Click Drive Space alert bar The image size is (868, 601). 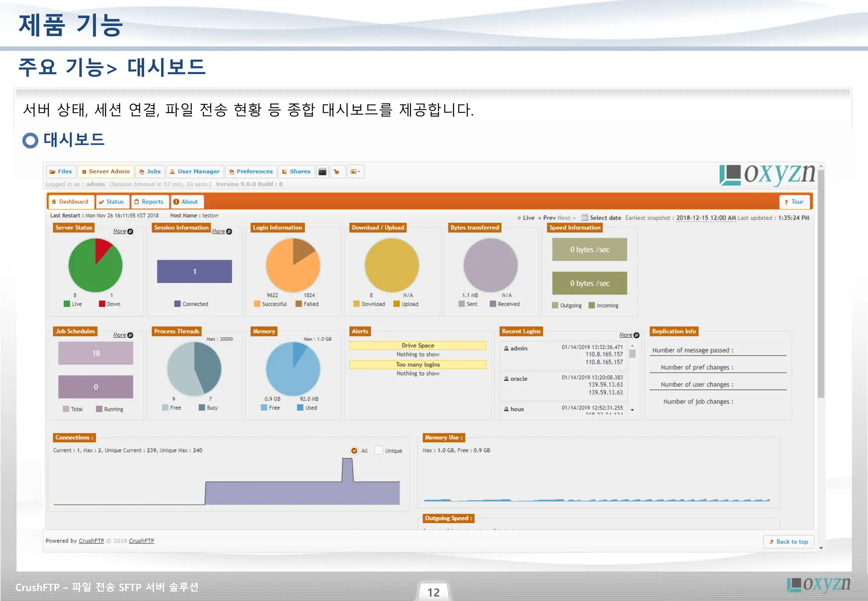pos(418,345)
